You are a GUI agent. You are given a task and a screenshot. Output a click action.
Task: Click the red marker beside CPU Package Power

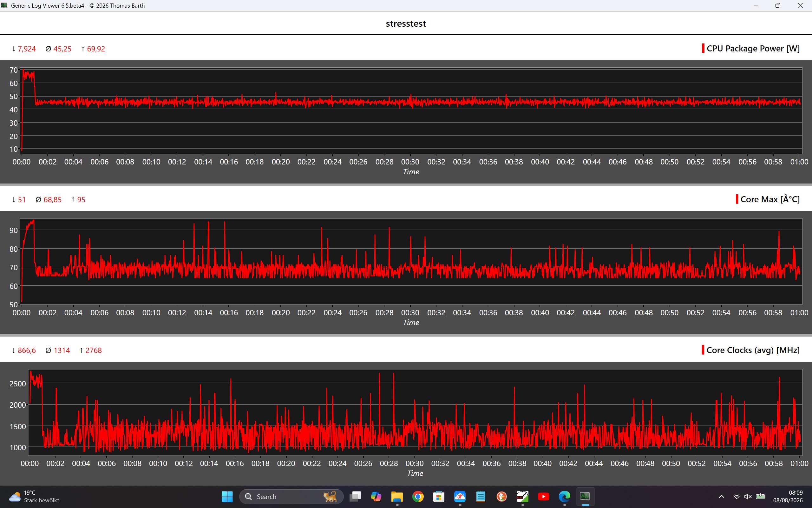pyautogui.click(x=703, y=48)
